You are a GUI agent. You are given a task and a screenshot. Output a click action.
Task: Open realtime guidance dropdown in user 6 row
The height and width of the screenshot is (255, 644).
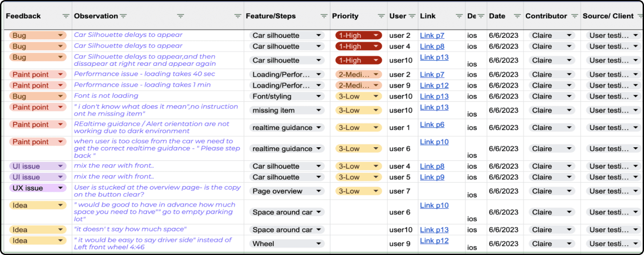tap(287, 149)
